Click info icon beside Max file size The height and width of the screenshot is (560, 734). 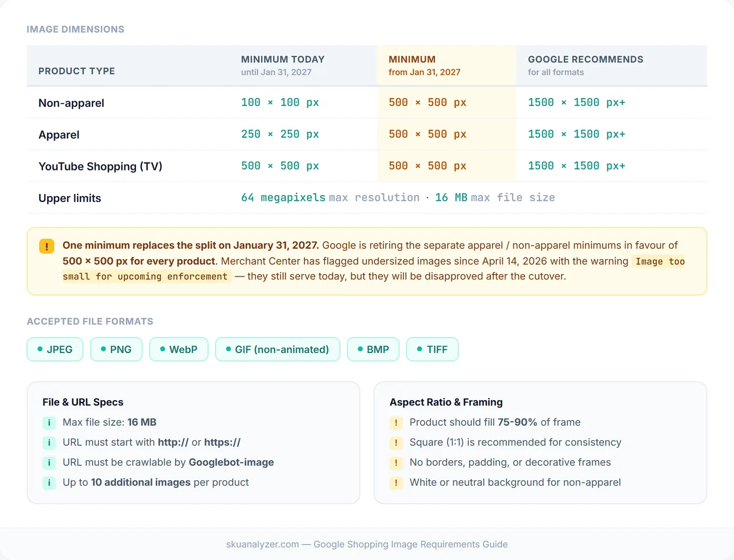click(49, 423)
